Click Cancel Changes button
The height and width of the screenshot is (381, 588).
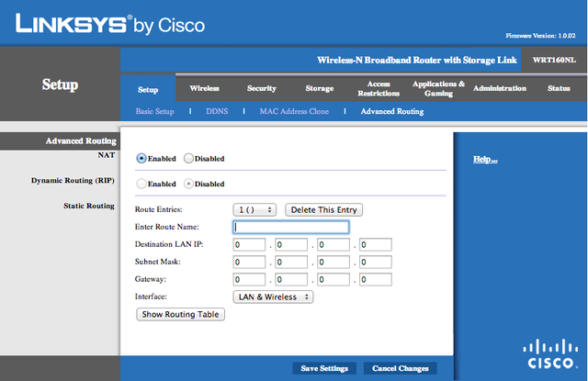401,368
